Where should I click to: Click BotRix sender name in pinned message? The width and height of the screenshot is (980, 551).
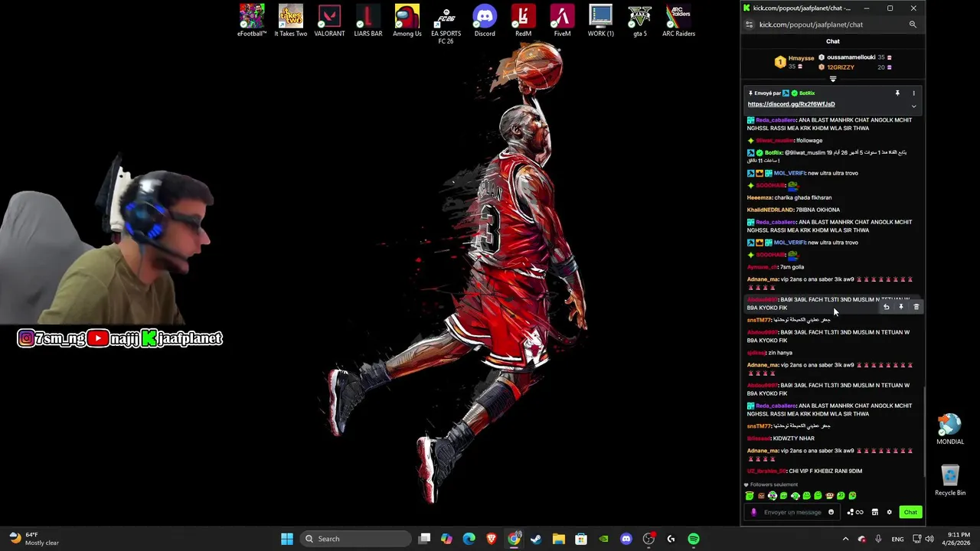point(806,93)
